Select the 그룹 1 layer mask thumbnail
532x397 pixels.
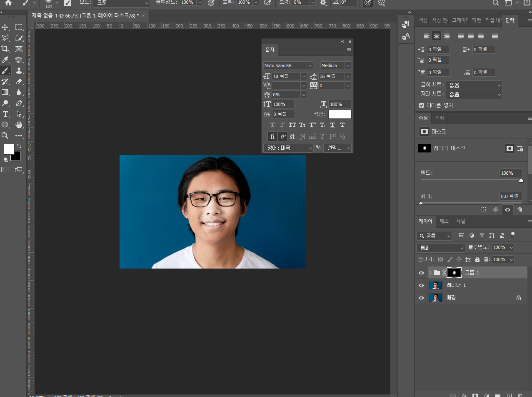click(x=455, y=273)
